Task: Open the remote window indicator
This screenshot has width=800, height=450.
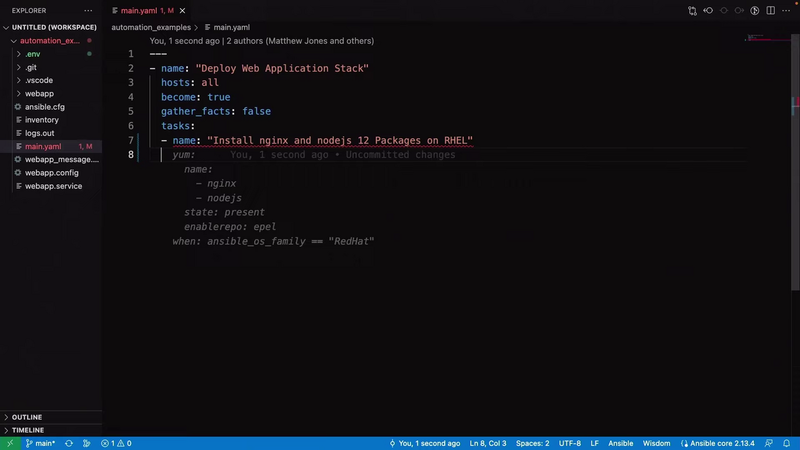Action: pos(10,443)
